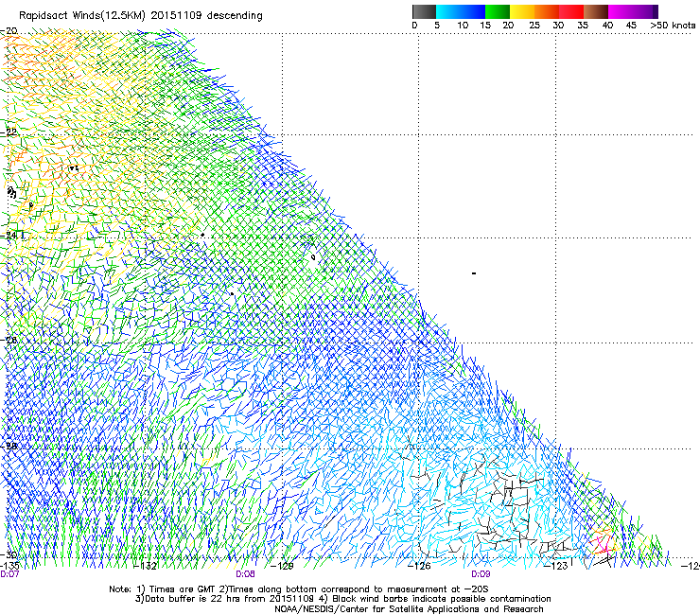
Task: Click the '-22' latitude axis label
Action: point(9,132)
